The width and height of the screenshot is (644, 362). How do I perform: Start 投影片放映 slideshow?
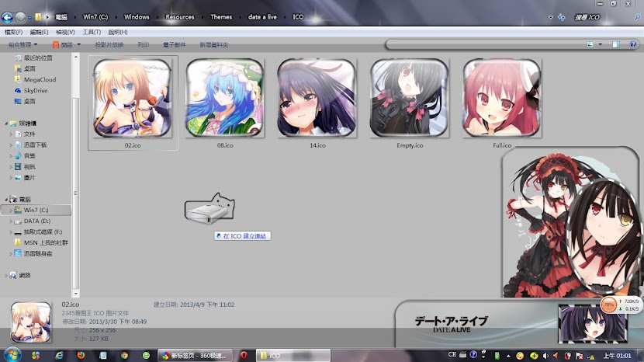(109, 44)
